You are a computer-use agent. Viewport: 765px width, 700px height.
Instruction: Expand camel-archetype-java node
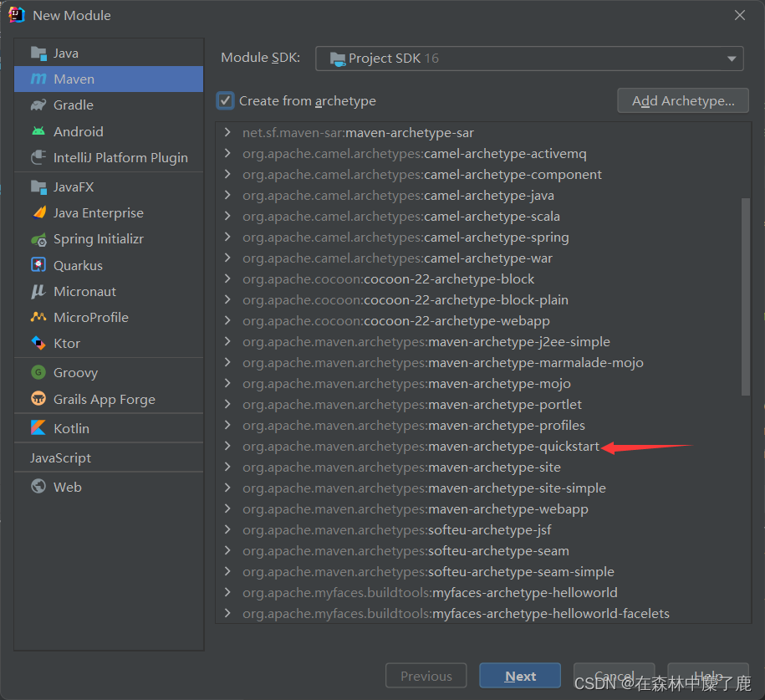click(227, 195)
